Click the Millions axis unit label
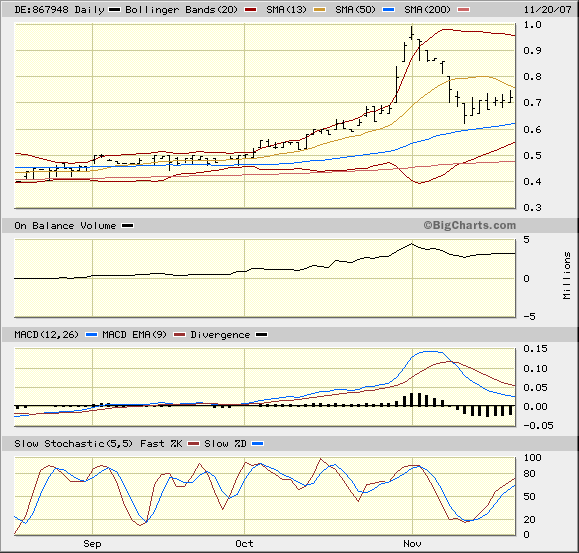This screenshot has width=579, height=553. [x=566, y=275]
